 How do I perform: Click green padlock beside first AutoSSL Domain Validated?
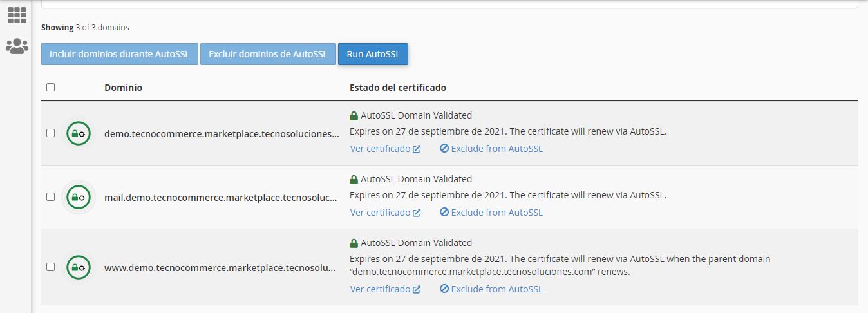354,116
